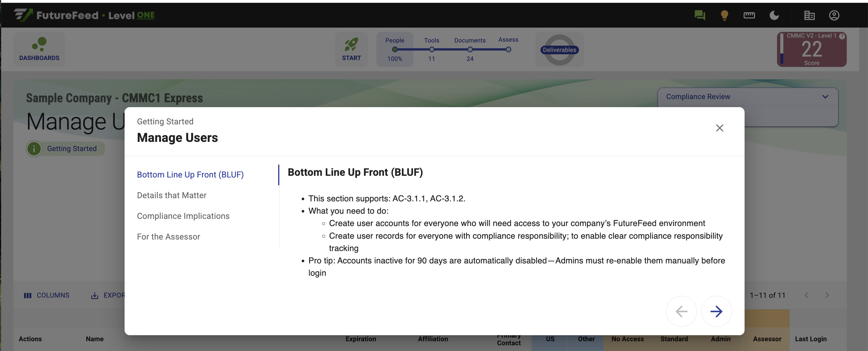Close the Manage Users dialog
Screen dimensions: 868x351
click(719, 128)
